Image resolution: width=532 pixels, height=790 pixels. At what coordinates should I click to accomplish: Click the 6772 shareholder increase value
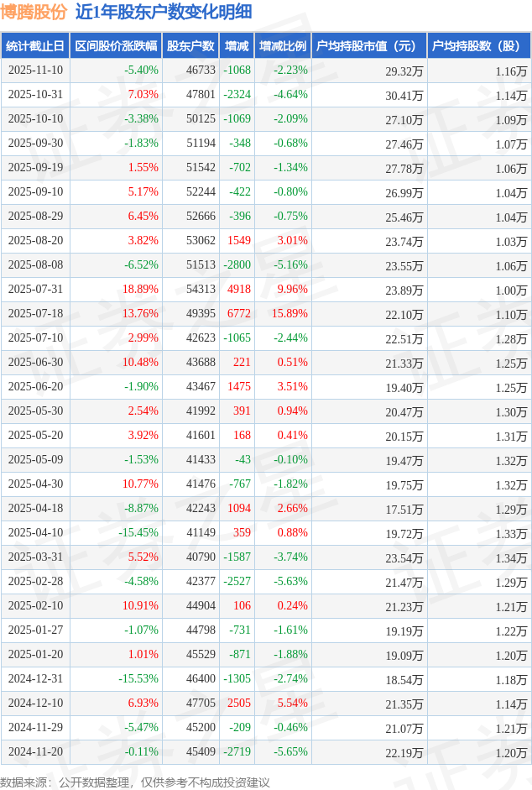coord(239,314)
